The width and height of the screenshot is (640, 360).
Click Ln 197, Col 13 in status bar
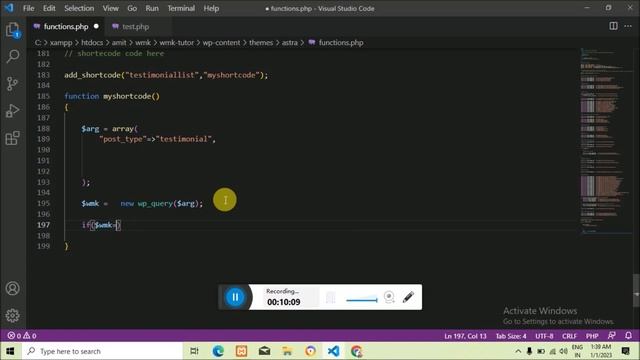465,336
